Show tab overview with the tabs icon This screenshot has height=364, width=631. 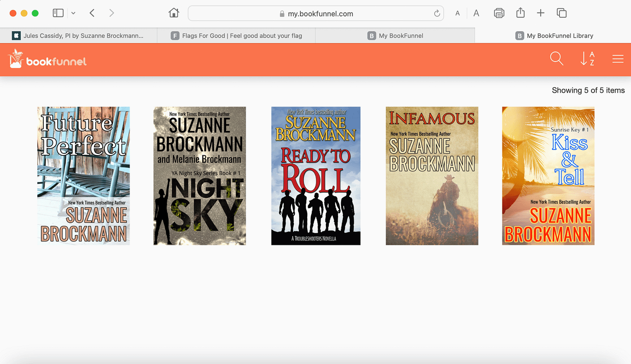click(561, 13)
